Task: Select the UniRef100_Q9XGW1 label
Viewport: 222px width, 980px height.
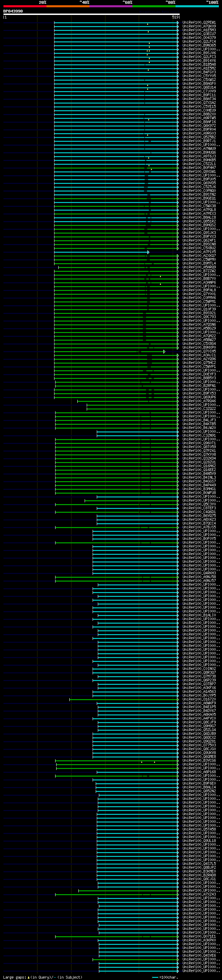Action: (199, 172)
